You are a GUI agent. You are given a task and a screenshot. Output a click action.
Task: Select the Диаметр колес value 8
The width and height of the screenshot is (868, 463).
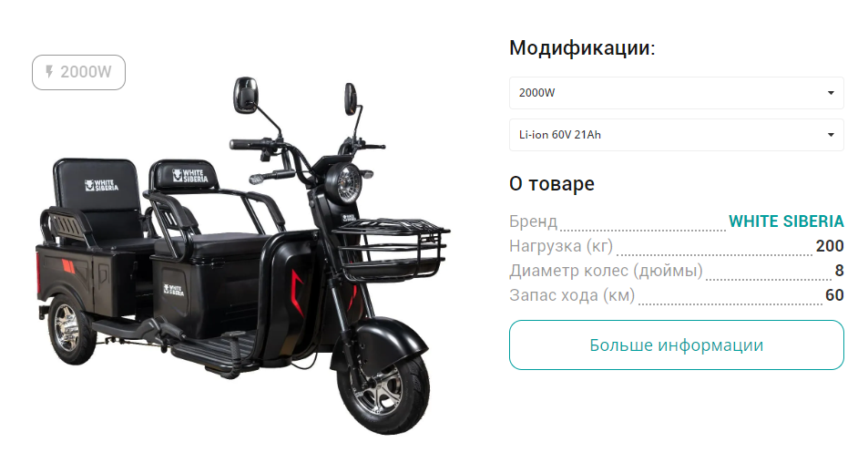(839, 271)
